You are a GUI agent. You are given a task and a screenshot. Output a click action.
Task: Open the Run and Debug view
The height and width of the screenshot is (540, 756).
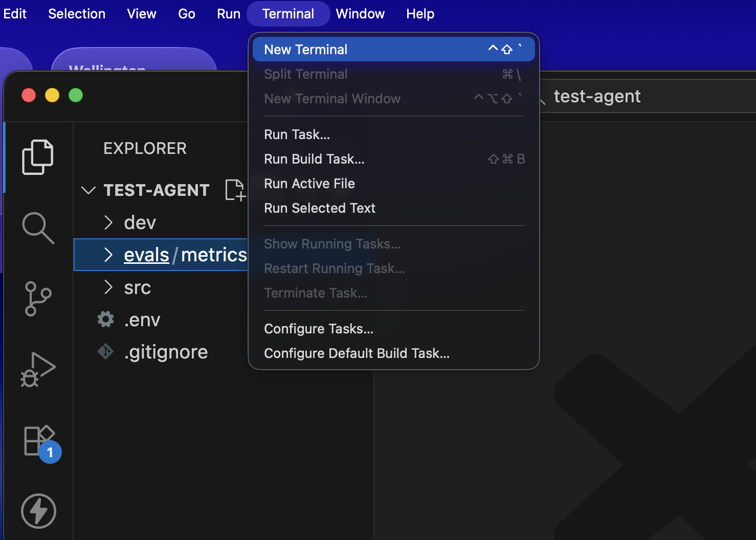(37, 369)
